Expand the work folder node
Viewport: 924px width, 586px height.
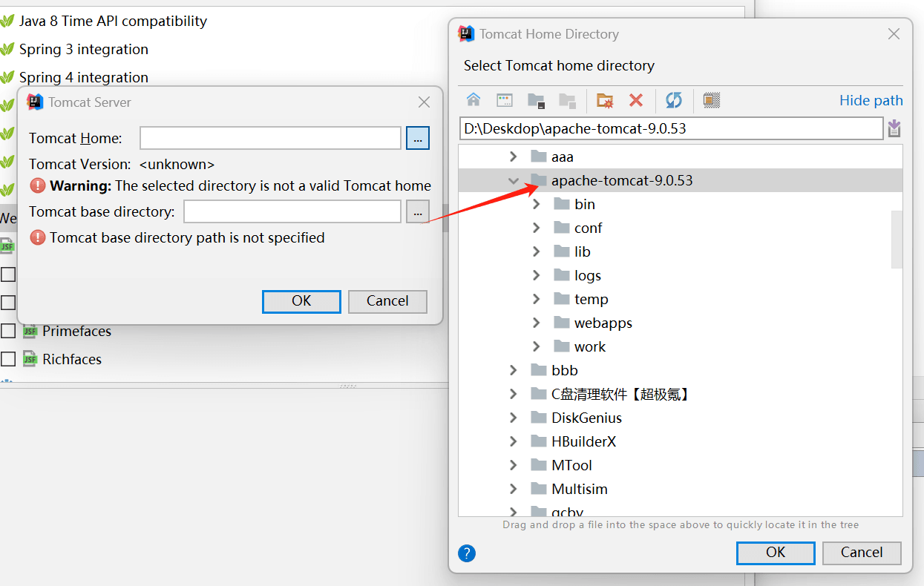(x=537, y=346)
